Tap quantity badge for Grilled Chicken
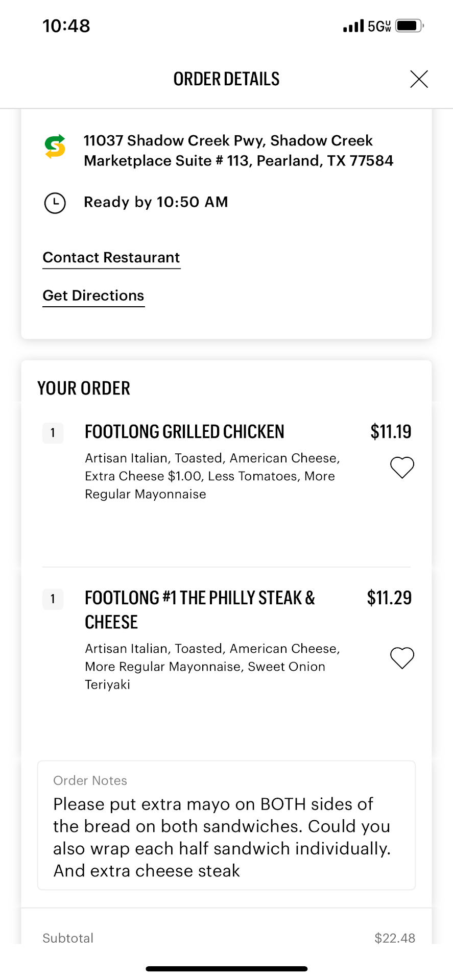Screen dimensions: 453x980 click(53, 433)
